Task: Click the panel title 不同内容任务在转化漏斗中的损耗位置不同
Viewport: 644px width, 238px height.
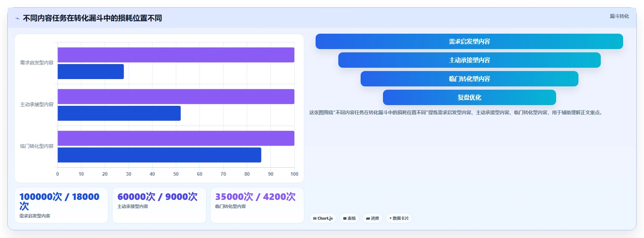Action: [92, 18]
